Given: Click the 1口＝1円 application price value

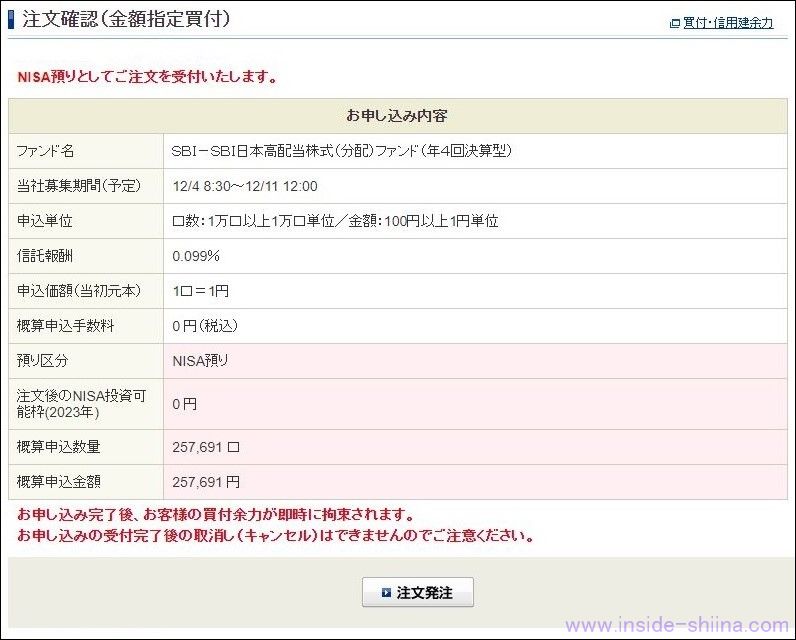Looking at the screenshot, I should click(x=201, y=291).
